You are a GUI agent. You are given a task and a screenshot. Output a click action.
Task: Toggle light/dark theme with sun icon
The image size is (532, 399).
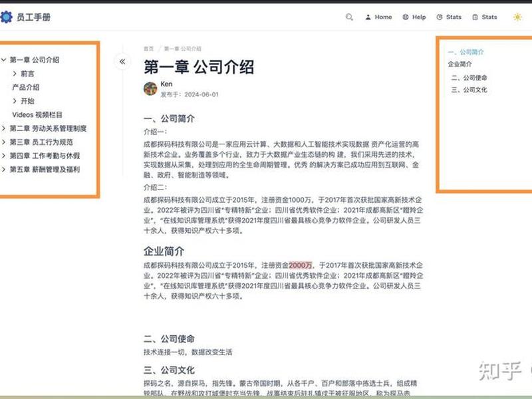click(517, 17)
